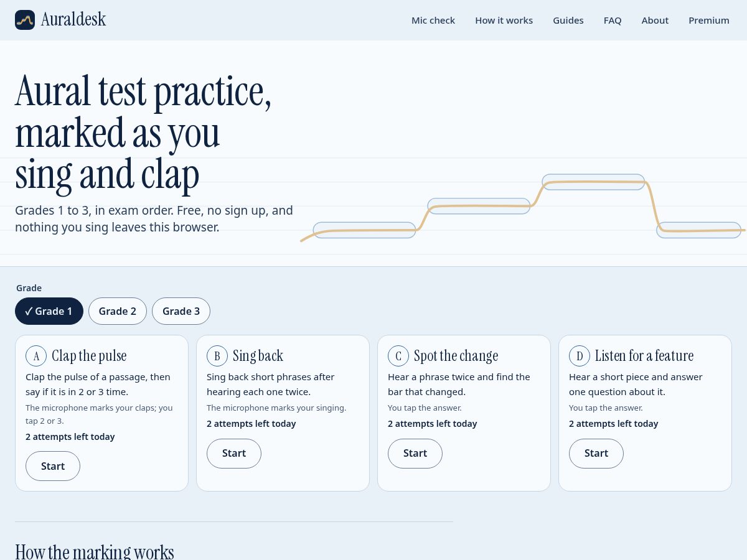This screenshot has width=747, height=560.
Task: Click the "Grades 1 to 3, in exam order" subtitle
Action: [154, 219]
